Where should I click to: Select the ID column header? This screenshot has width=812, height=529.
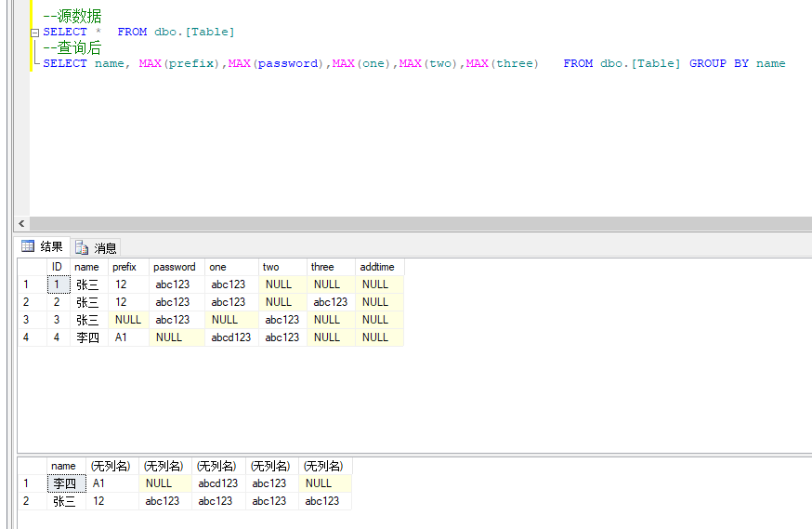click(x=58, y=267)
